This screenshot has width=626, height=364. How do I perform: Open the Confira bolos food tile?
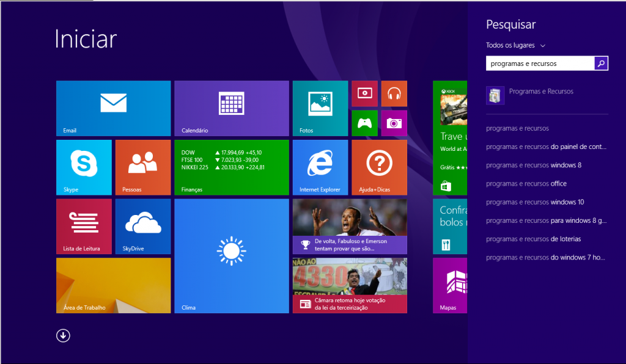[x=450, y=227]
